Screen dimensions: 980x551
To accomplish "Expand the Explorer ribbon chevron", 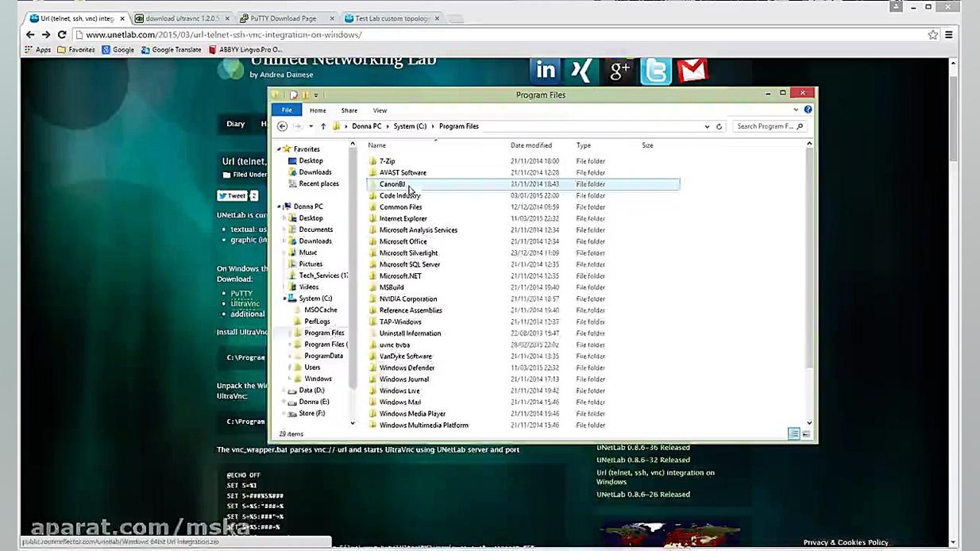I will pyautogui.click(x=796, y=110).
